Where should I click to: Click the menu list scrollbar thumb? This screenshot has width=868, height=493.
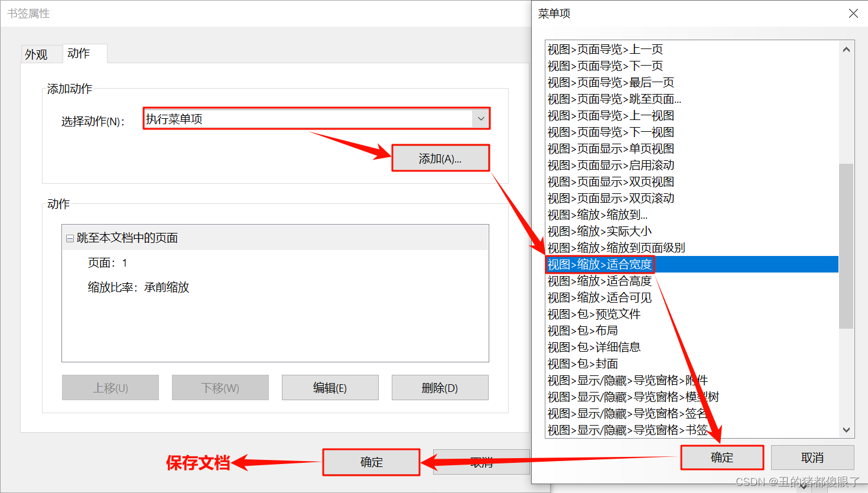[846, 246]
